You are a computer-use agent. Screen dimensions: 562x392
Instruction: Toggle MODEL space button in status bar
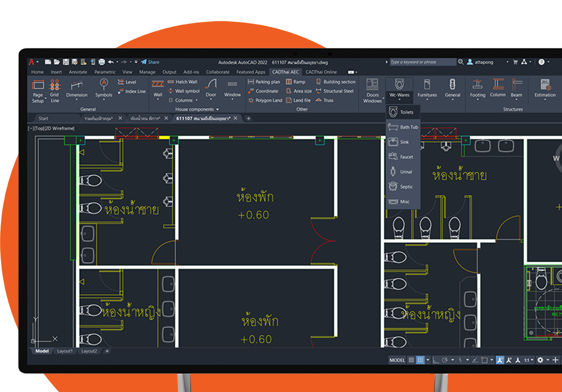(397, 360)
